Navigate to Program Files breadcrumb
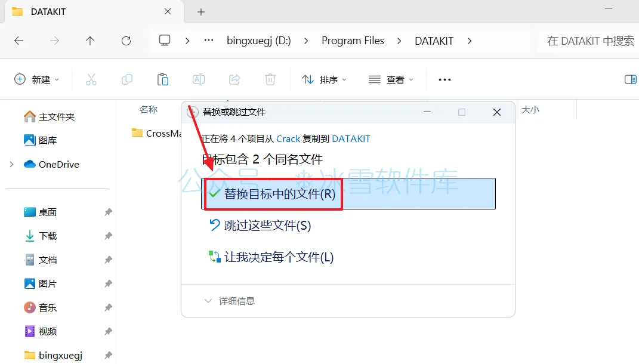This screenshot has height=364, width=639. (353, 41)
